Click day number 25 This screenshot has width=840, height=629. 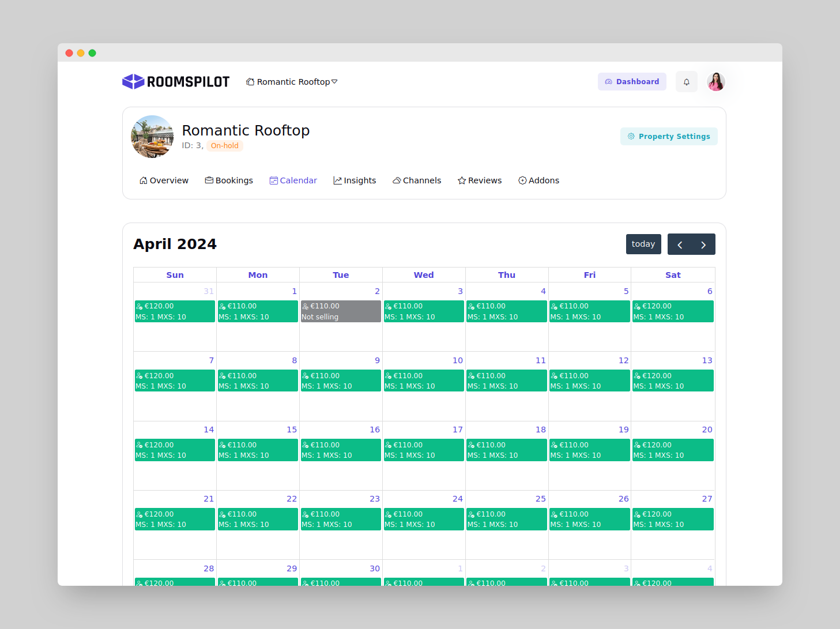541,499
